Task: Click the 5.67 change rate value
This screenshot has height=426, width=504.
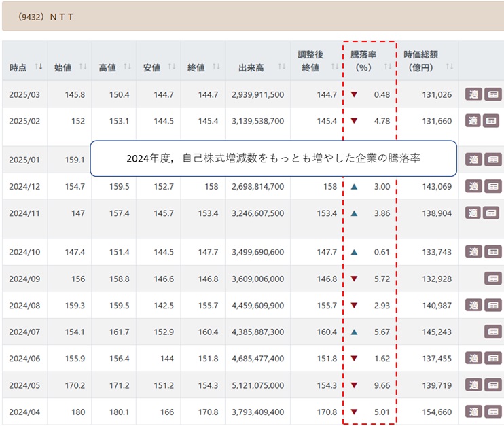Action: (382, 332)
